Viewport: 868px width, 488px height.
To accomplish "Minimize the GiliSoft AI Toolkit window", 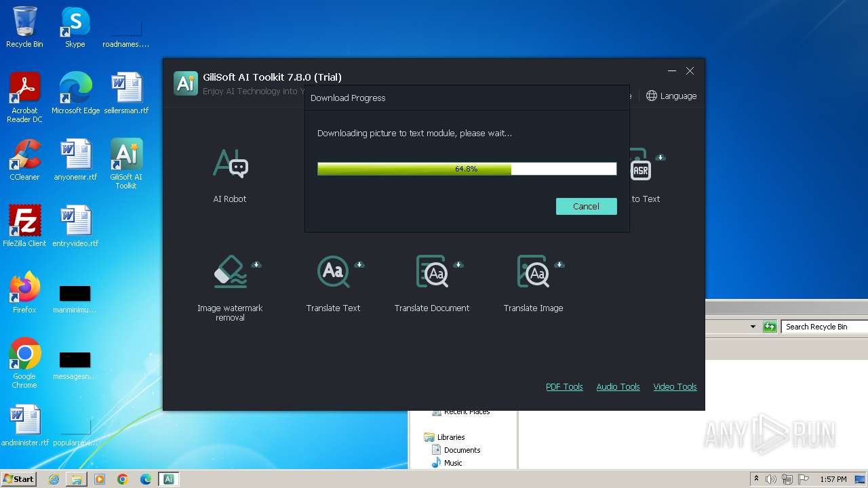I will click(672, 70).
